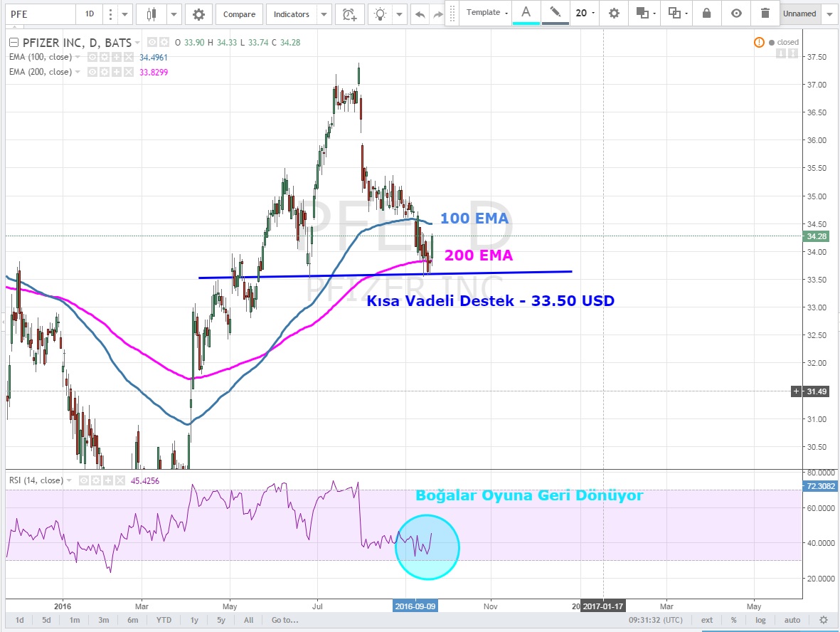Expand the Indicators dropdown arrow
This screenshot has height=632, width=840.
coord(324,14)
